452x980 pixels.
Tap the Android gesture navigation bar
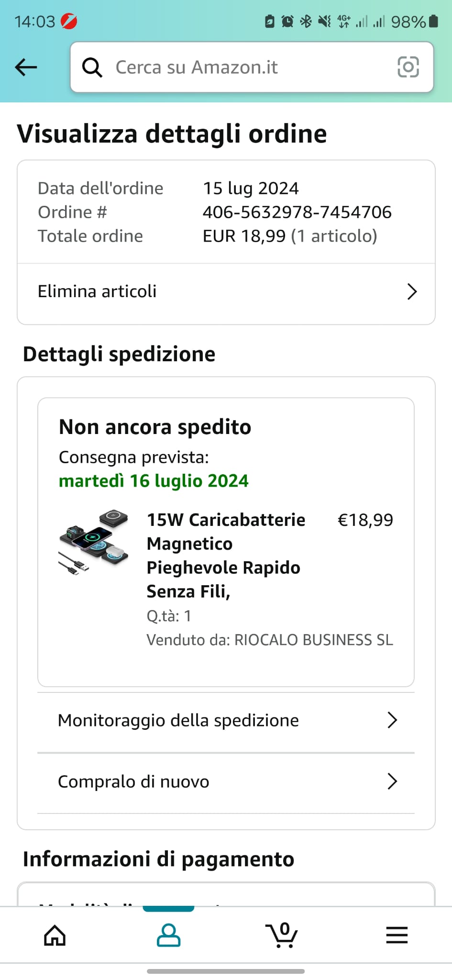point(226,971)
